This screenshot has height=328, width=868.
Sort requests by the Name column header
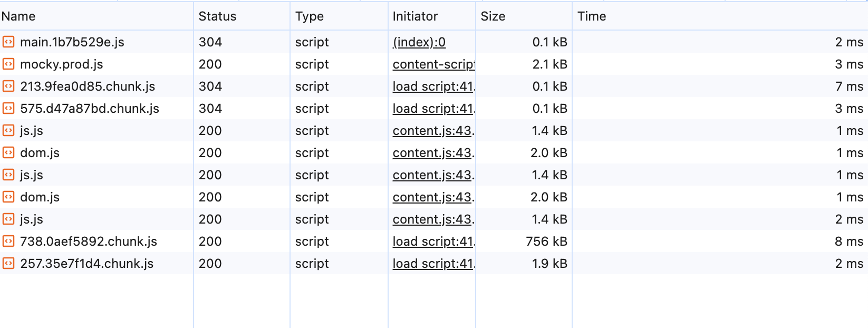pyautogui.click(x=18, y=16)
